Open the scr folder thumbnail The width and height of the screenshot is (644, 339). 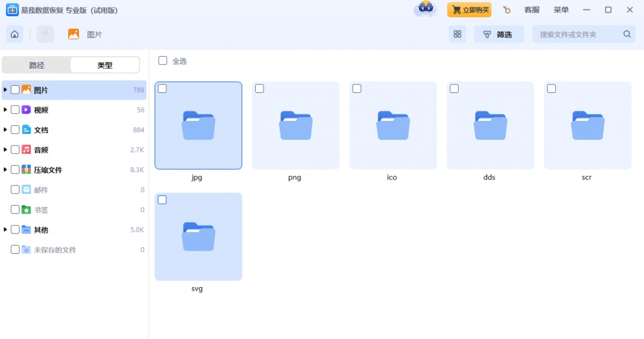point(588,126)
